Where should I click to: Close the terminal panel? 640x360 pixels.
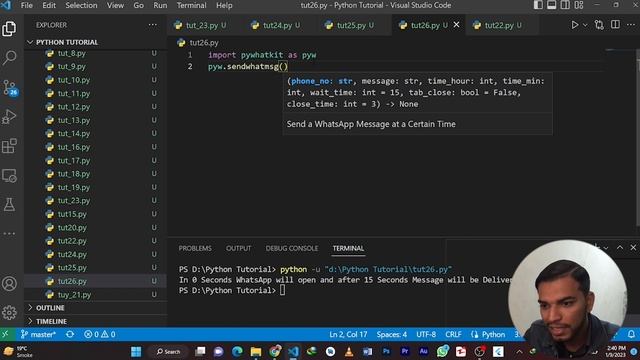click(x=633, y=247)
